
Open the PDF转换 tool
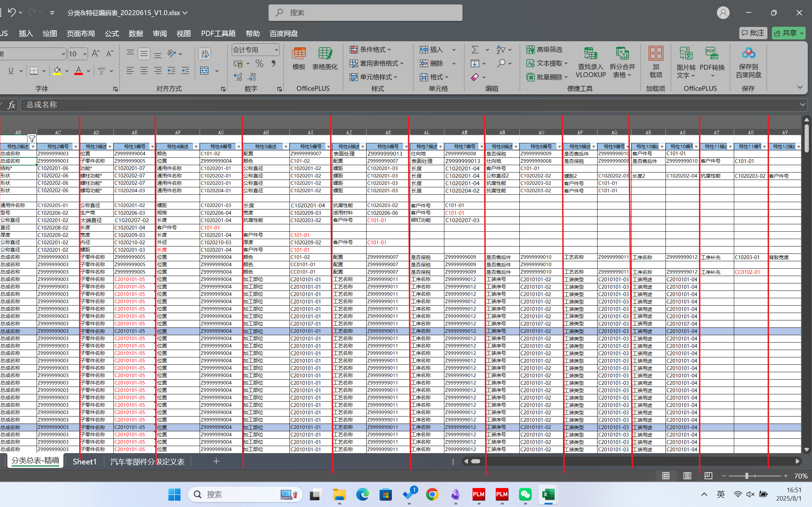pos(712,63)
